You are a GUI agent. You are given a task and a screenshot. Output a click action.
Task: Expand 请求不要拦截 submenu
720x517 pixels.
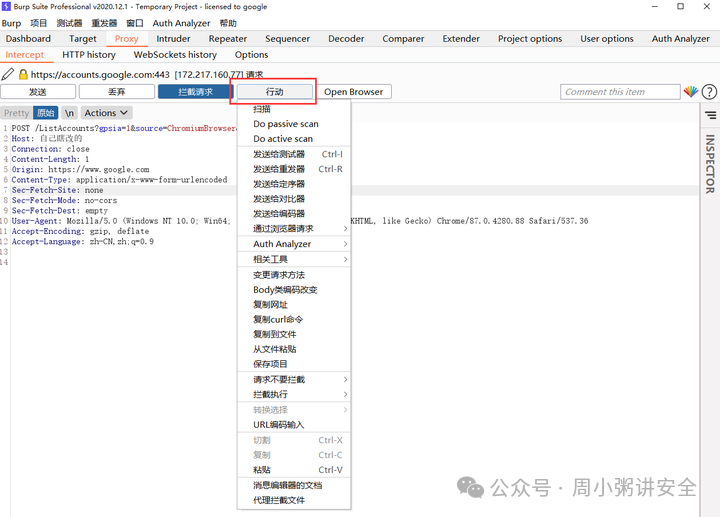point(294,380)
